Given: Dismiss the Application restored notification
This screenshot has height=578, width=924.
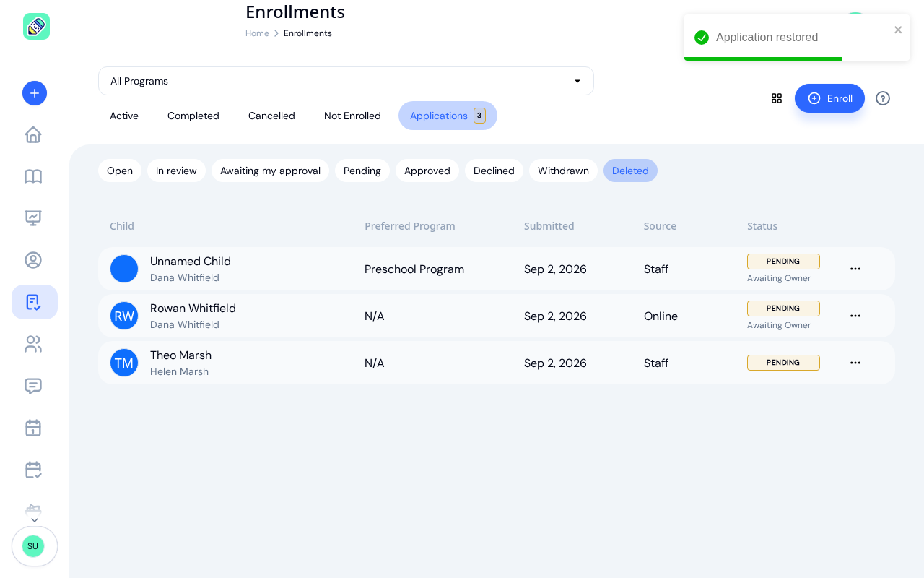Looking at the screenshot, I should pos(898,30).
